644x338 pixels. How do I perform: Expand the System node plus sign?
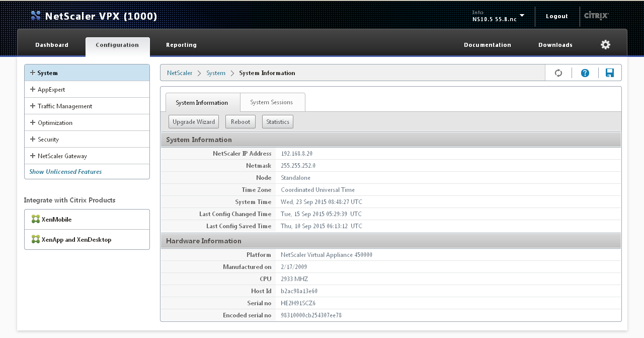[33, 73]
